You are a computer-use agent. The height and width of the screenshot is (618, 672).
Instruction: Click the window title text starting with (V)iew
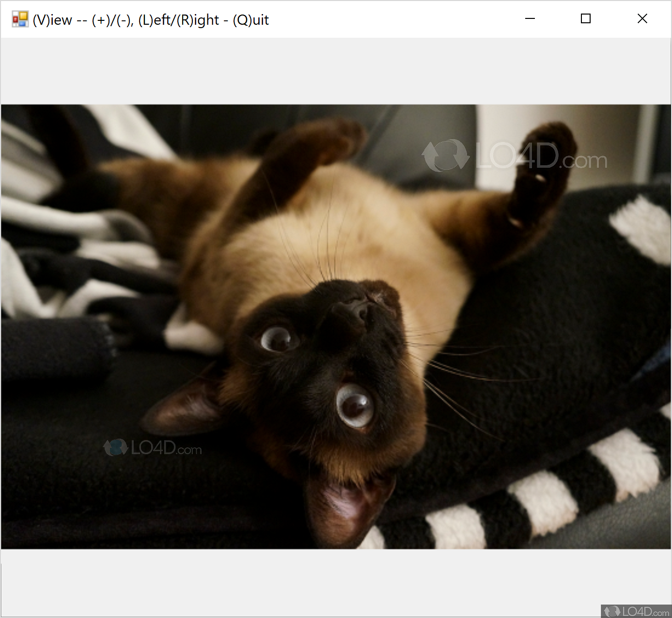(151, 20)
